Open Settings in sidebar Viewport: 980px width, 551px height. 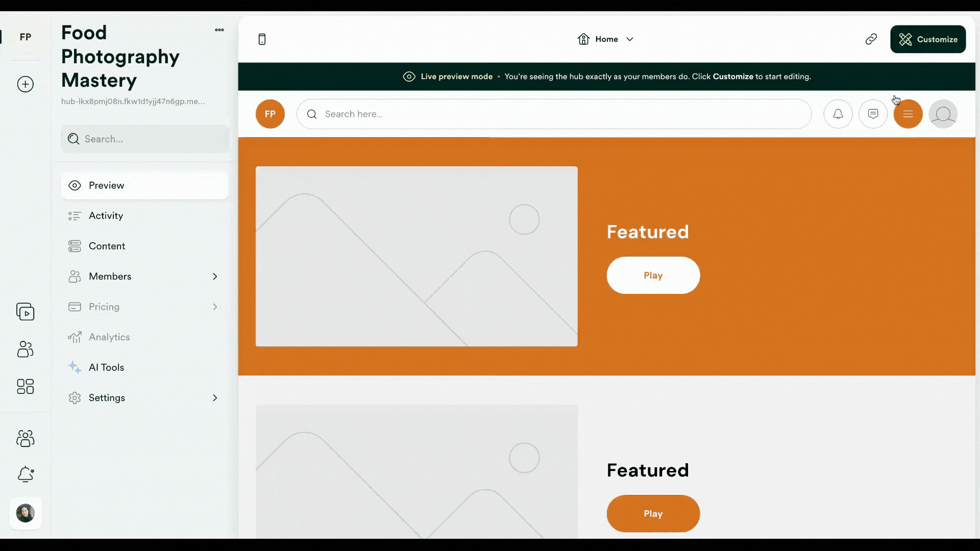(x=145, y=398)
